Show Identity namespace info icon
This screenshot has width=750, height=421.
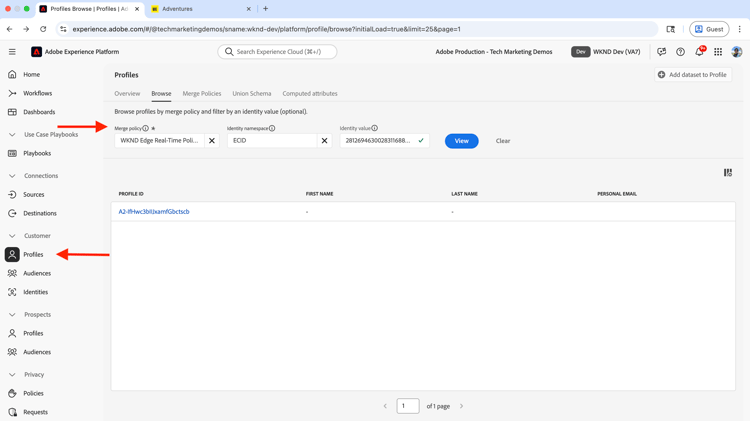click(272, 128)
